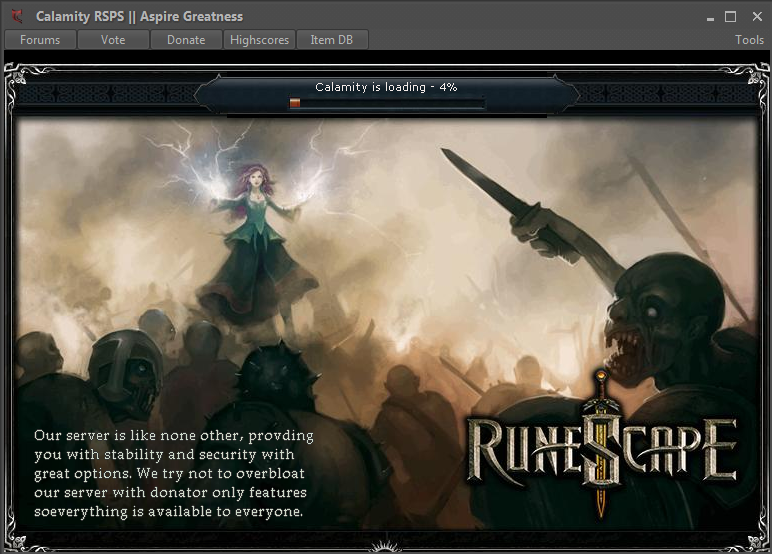772x554 pixels.
Task: Close the Calamity RSPS window
Action: (757, 17)
